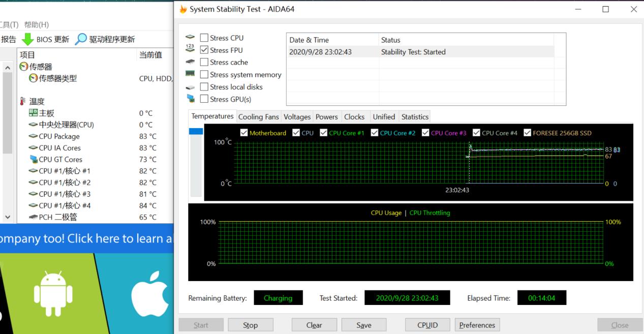Click the blue temperature graph scale bar
Viewport: 644px width, 334px height.
(196, 131)
